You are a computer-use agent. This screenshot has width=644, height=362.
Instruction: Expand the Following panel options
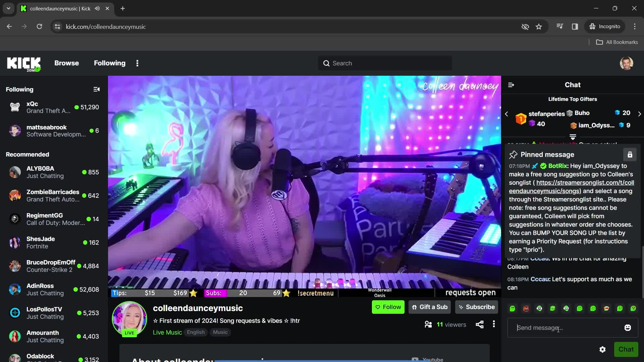tap(98, 90)
